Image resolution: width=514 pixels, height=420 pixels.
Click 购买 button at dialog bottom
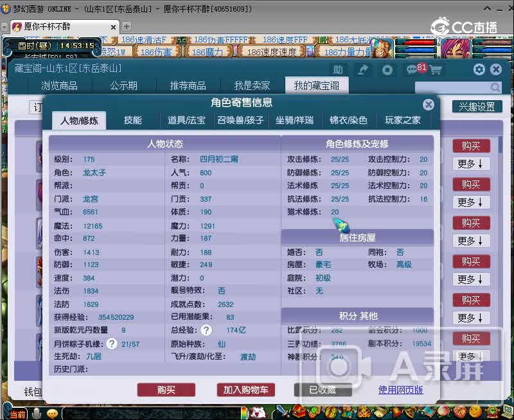pyautogui.click(x=166, y=390)
